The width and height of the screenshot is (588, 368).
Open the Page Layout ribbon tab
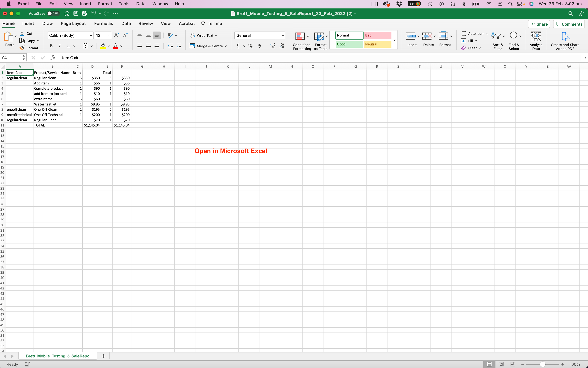73,24
